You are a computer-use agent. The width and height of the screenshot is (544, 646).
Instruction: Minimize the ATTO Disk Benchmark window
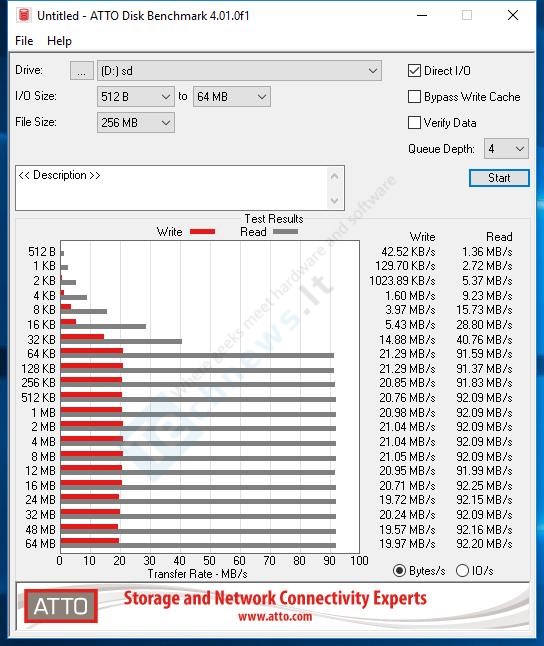click(422, 15)
